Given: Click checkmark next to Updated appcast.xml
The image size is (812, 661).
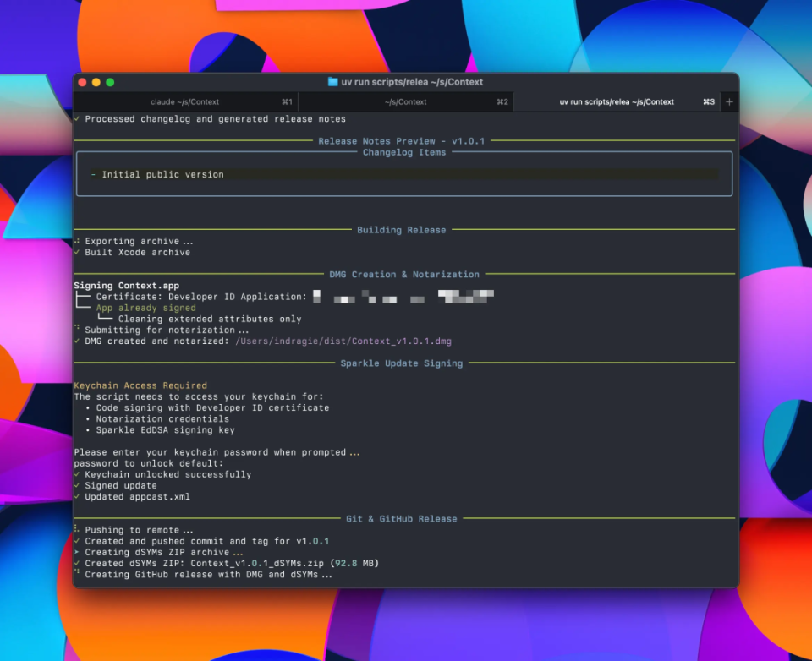Looking at the screenshot, I should coord(79,496).
